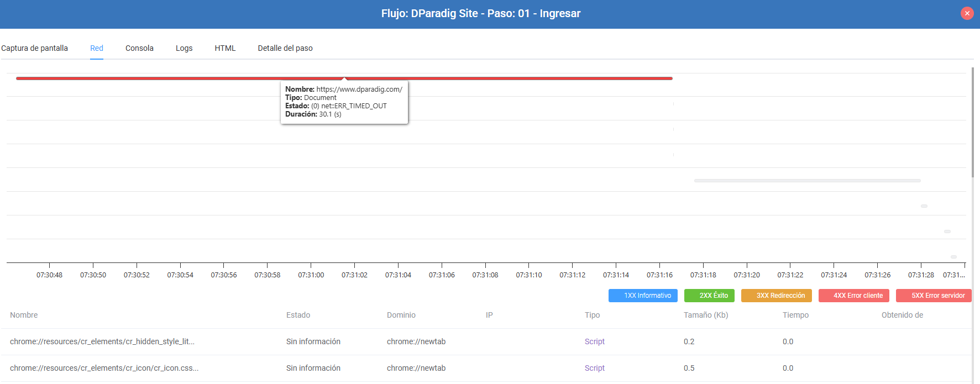
Task: Toggle the 4XX Error cliente filter
Action: 854,296
